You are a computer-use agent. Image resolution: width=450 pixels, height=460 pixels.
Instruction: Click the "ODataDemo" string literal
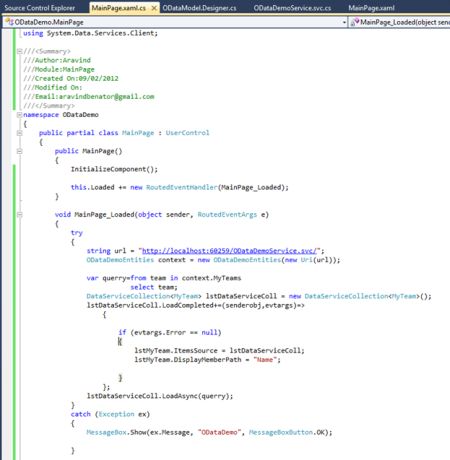[x=219, y=432]
